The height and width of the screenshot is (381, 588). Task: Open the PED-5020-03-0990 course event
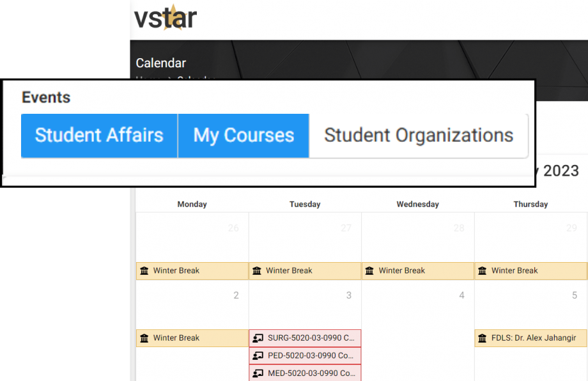click(x=305, y=355)
